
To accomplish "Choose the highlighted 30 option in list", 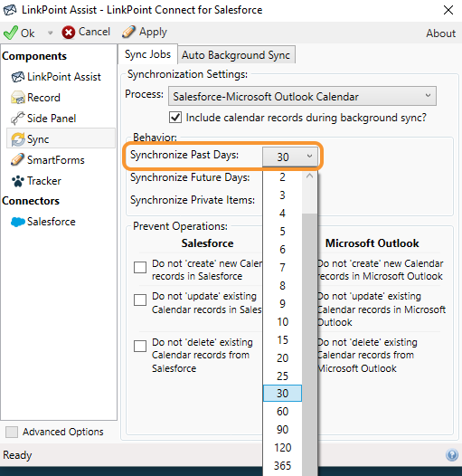I will tap(282, 393).
